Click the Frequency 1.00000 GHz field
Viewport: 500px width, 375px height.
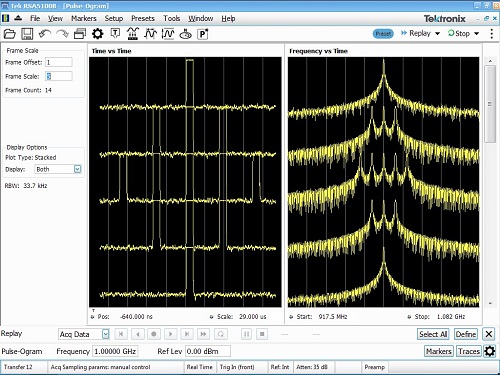pyautogui.click(x=115, y=351)
